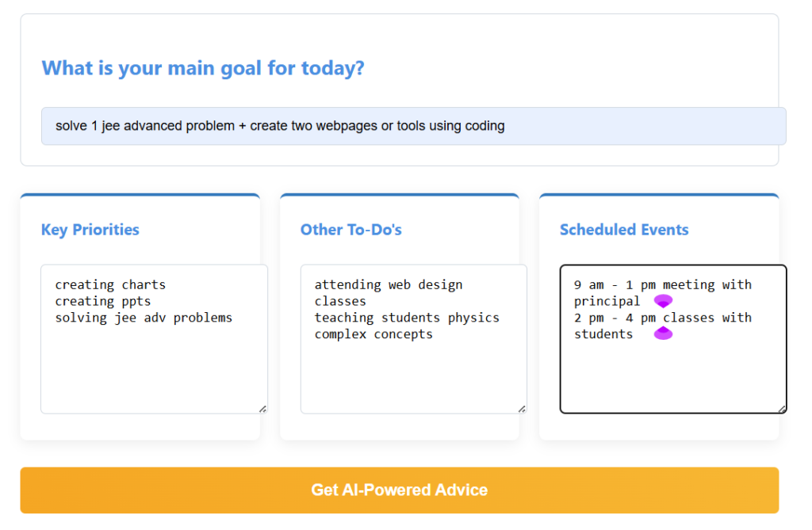Click the Get AI-Powered Advice button
This screenshot has height=530, width=812.
400,490
